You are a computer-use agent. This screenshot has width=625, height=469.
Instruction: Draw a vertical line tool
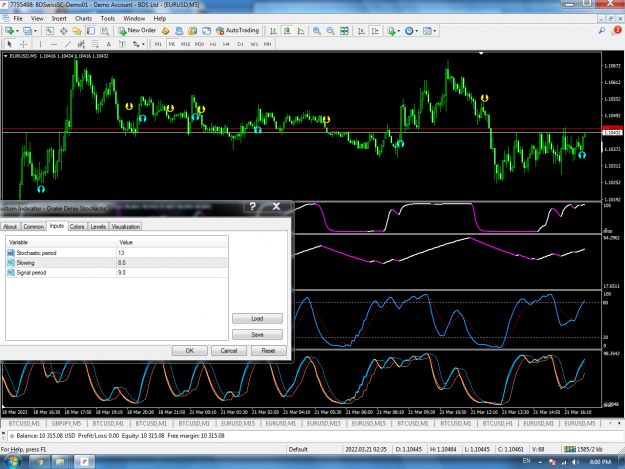pyautogui.click(x=40, y=44)
